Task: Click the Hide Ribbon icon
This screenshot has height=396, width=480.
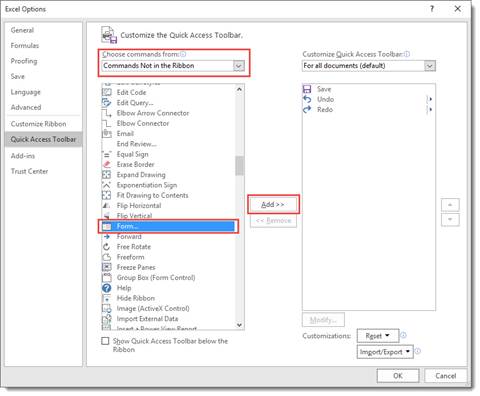Action: click(x=107, y=298)
